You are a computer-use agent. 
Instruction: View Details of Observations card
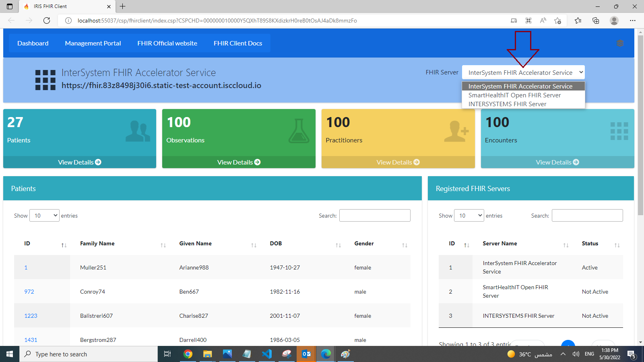[239, 162]
